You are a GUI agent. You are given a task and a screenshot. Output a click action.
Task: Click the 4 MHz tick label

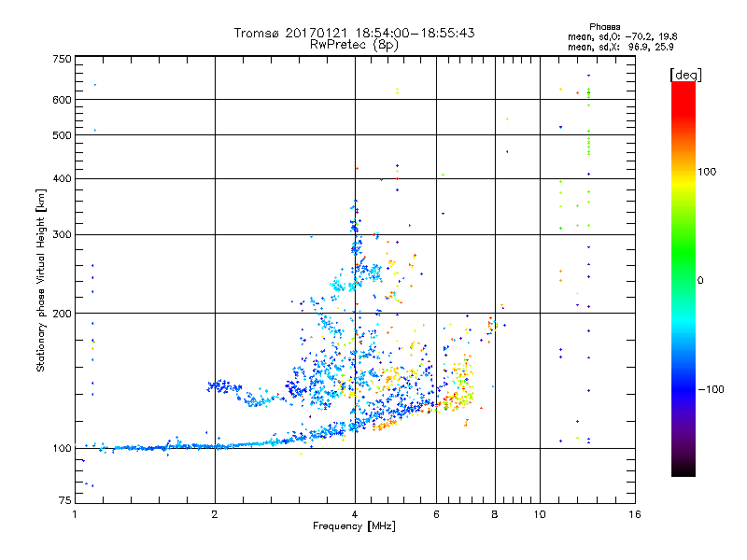[x=355, y=514]
